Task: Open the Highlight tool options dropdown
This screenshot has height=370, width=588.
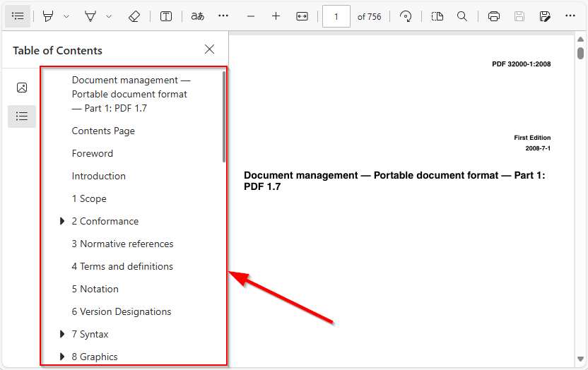Action: [x=66, y=16]
